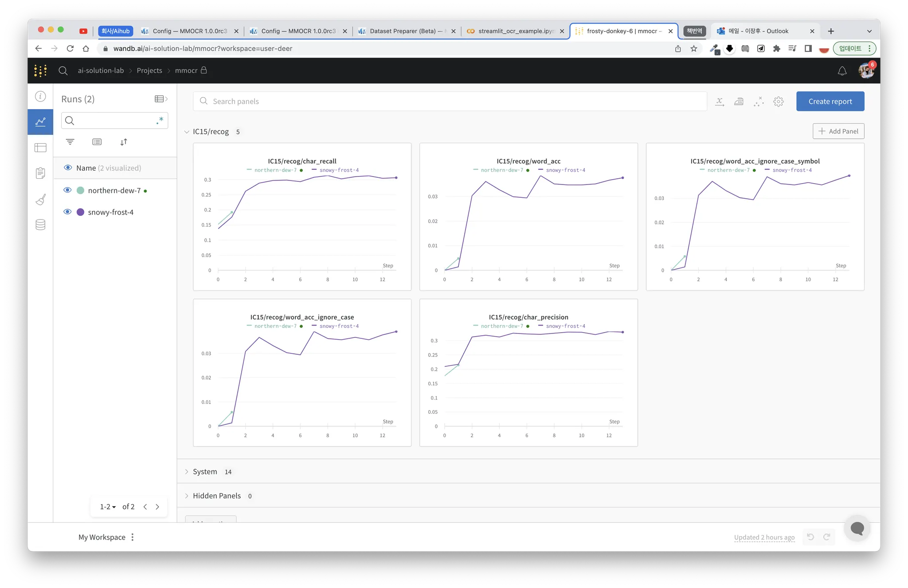The height and width of the screenshot is (588, 908).
Task: Click the sort runs icon
Action: (x=124, y=142)
